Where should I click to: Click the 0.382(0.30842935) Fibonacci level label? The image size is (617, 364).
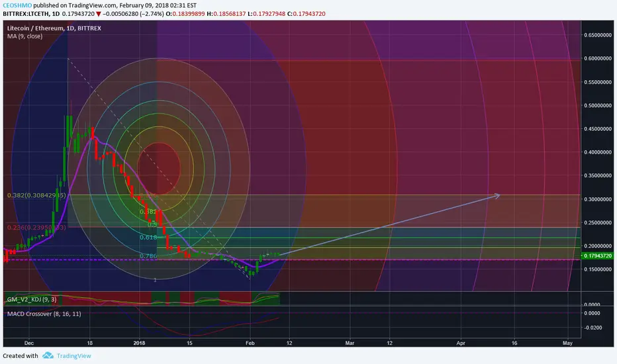(x=36, y=195)
